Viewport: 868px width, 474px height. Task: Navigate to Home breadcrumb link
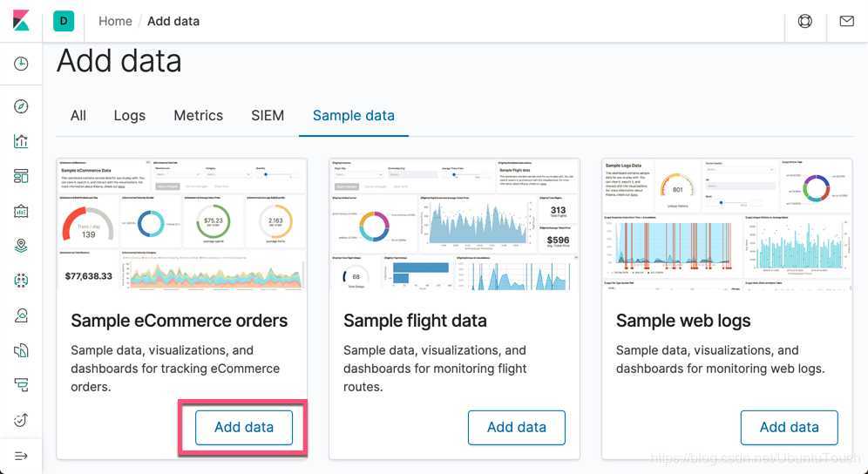click(x=115, y=21)
